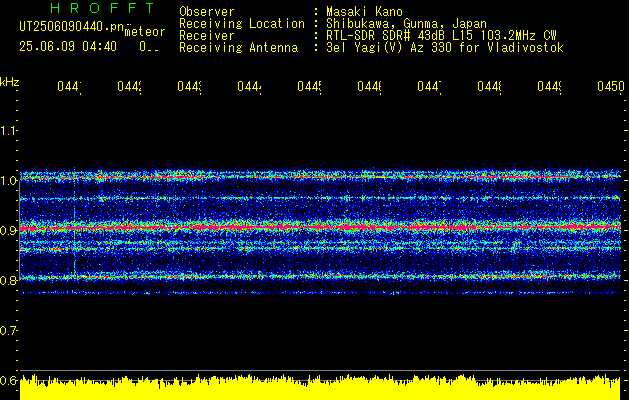This screenshot has height=400, width=629.
Task: Click the date stamp 25.06.09 04:40
Action: coord(68,47)
